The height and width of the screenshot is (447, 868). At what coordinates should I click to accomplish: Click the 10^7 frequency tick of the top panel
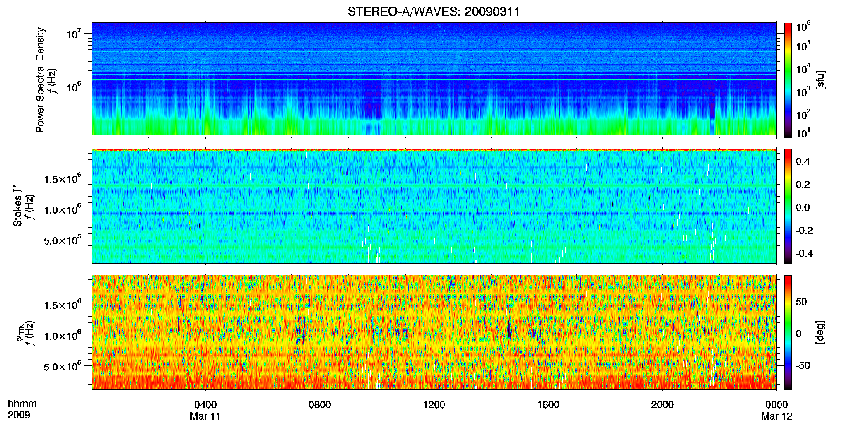pos(74,34)
